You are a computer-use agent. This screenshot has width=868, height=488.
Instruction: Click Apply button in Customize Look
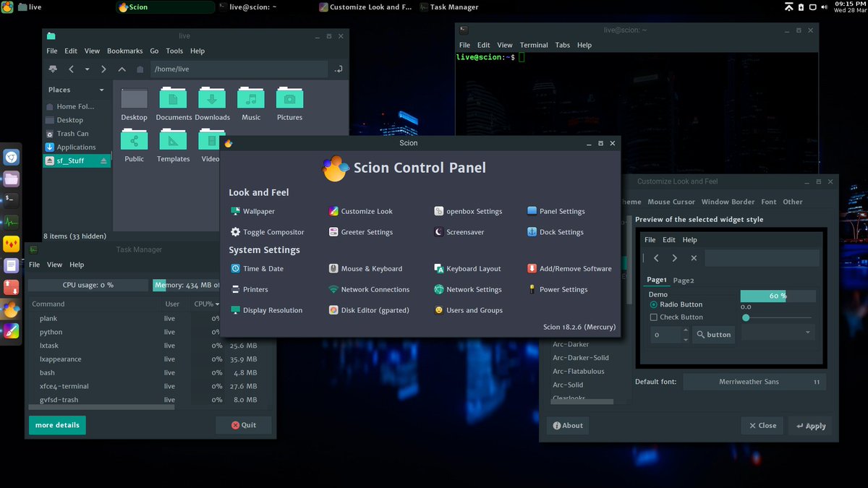click(x=811, y=426)
